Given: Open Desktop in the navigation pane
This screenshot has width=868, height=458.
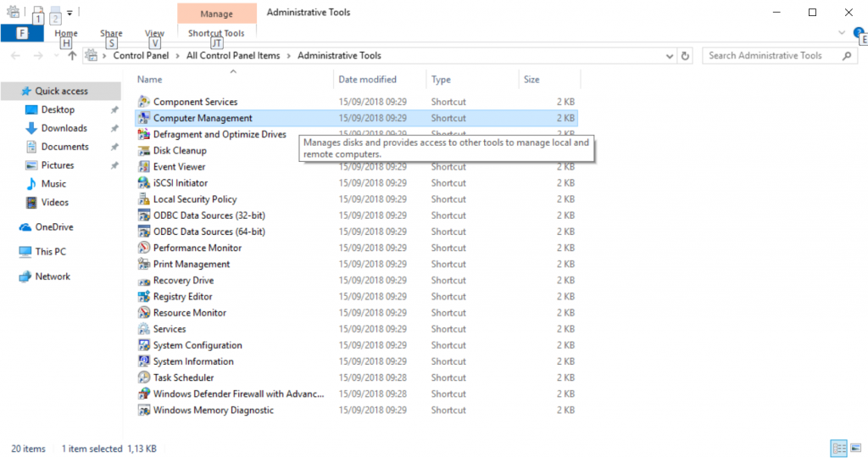Looking at the screenshot, I should [x=58, y=109].
